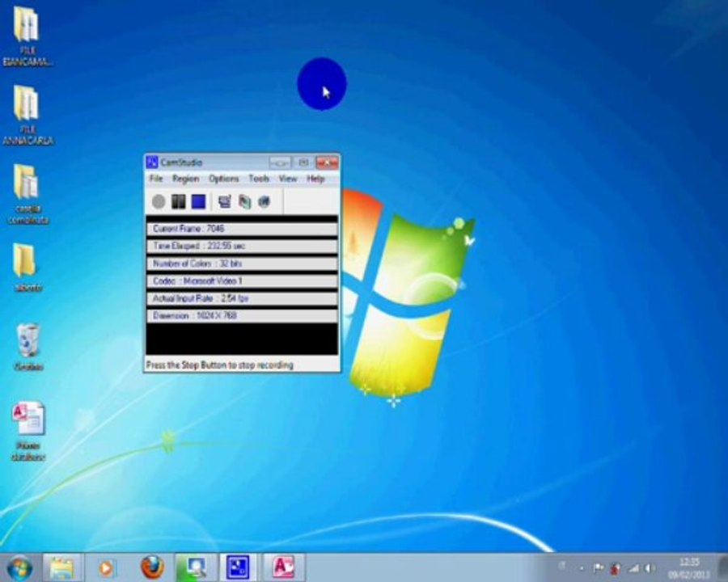
Task: Click the Codec Microsoft Video 1 line
Action: click(242, 280)
